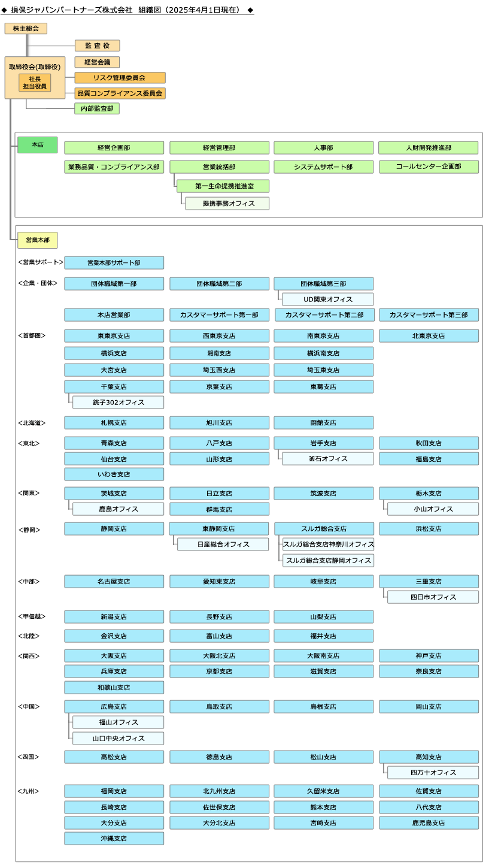Viewport: 492px width, 868px height.
Task: Select 業務品質・コンプライアンス部
Action: click(x=114, y=167)
